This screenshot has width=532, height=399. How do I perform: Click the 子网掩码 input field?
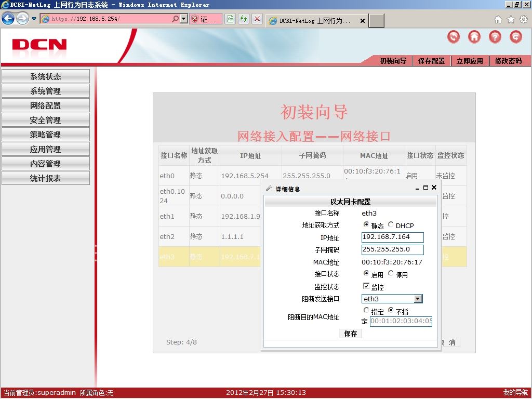tap(393, 250)
